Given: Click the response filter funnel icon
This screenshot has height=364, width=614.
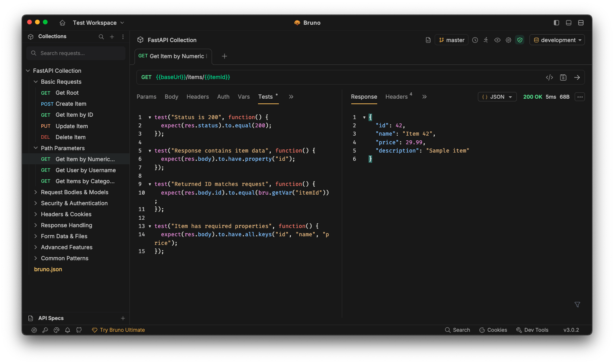Looking at the screenshot, I should tap(577, 305).
